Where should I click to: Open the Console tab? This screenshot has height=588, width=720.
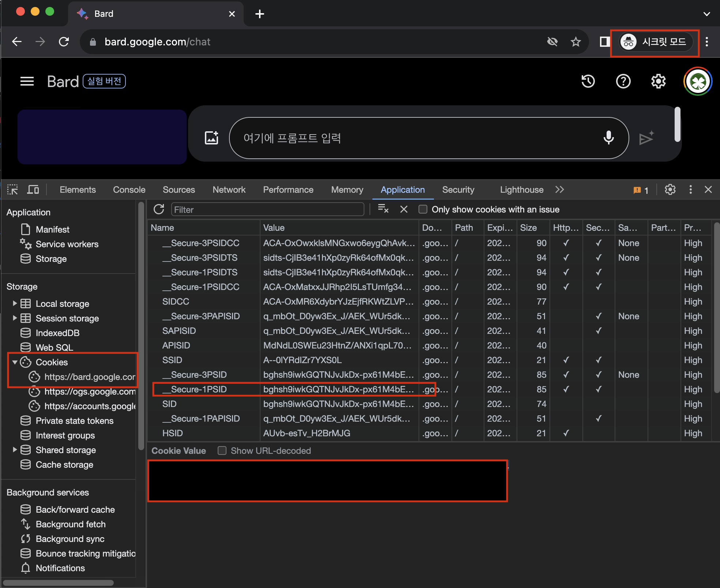tap(129, 190)
